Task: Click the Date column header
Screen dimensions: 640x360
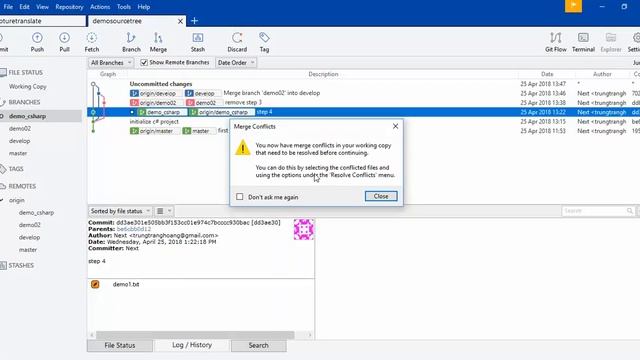Action: pos(547,74)
